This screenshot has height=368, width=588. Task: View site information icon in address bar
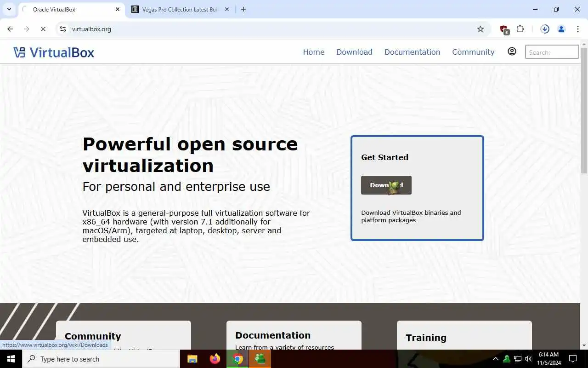(x=63, y=29)
